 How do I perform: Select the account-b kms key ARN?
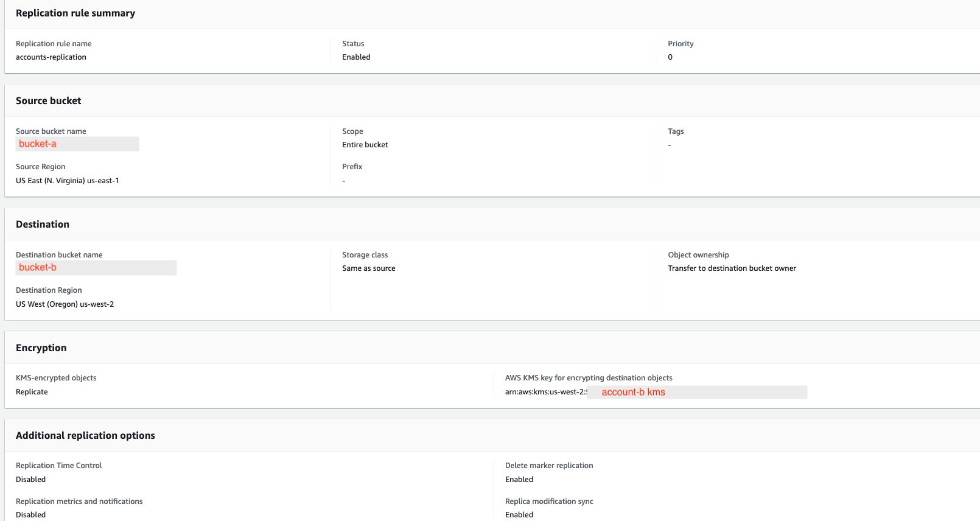click(656, 392)
